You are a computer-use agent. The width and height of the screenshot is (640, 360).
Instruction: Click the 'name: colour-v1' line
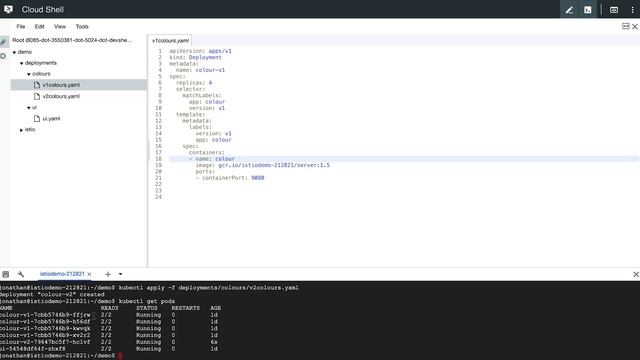coord(200,70)
